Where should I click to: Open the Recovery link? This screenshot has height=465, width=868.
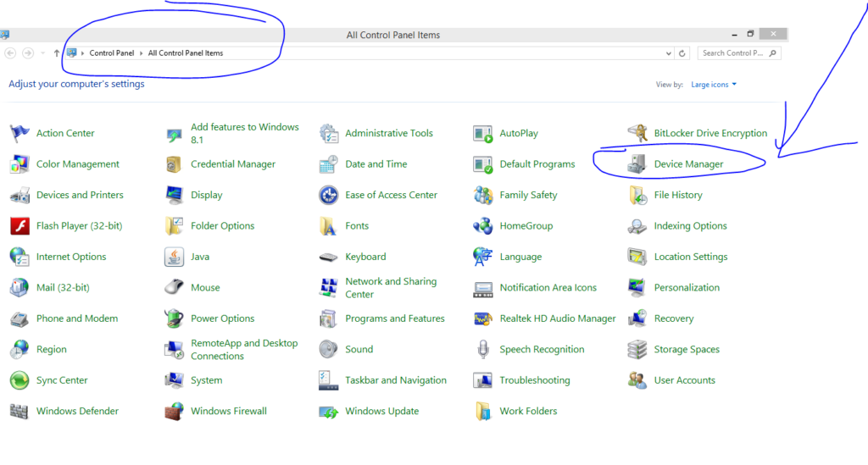[x=674, y=318]
